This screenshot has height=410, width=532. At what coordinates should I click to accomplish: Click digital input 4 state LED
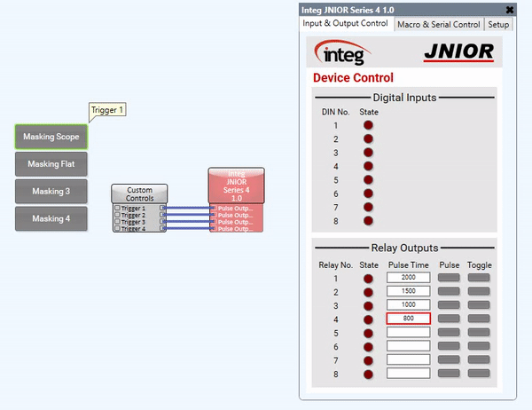[368, 166]
